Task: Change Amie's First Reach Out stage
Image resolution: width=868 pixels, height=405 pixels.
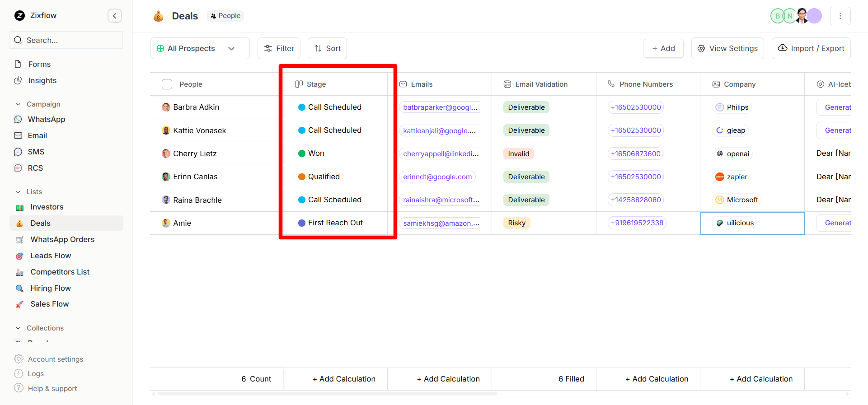Action: tap(330, 223)
